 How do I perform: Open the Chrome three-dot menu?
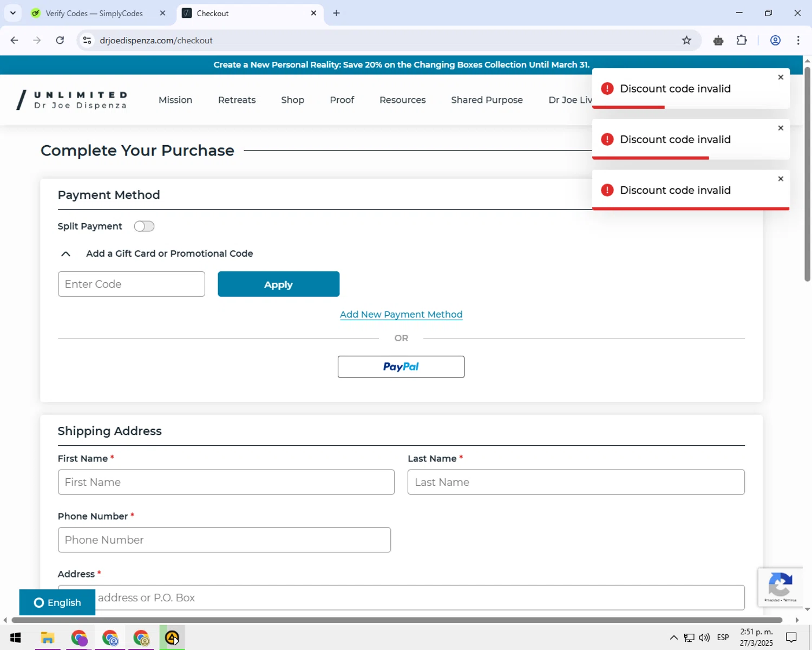798,40
